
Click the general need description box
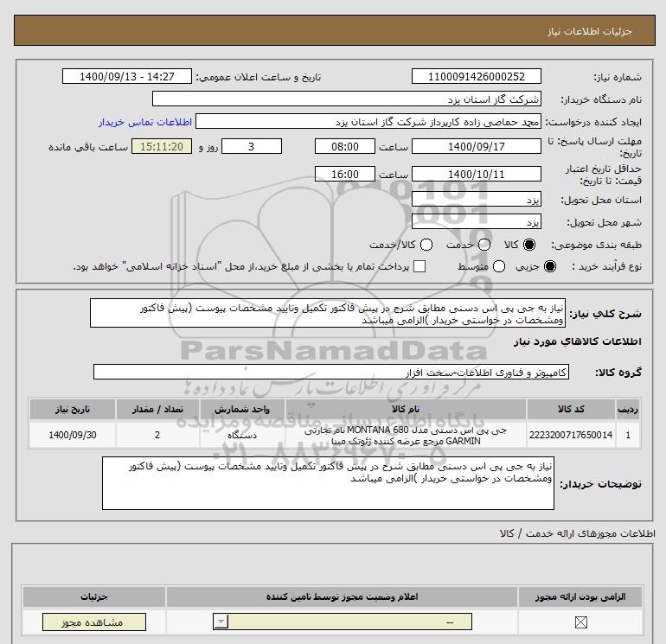328,313
